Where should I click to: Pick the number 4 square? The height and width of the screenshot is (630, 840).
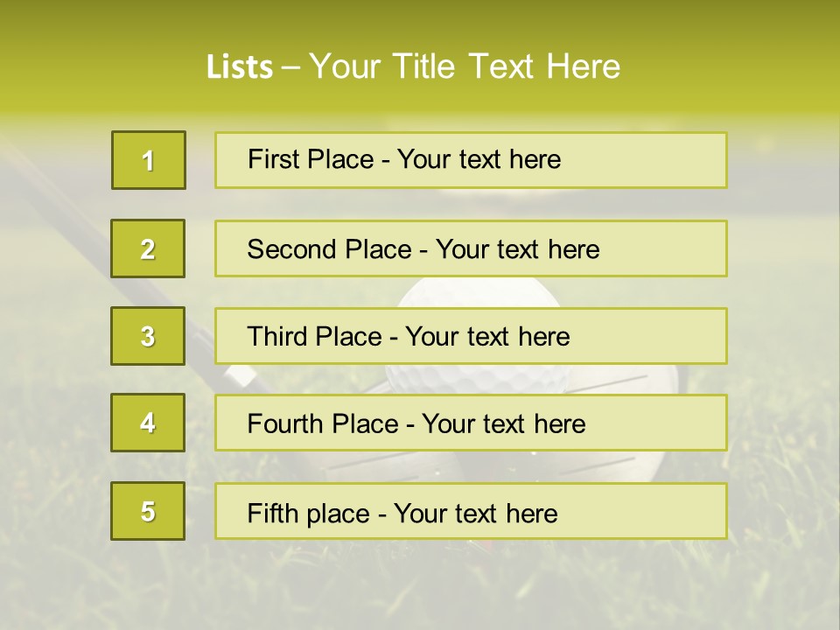pos(148,423)
